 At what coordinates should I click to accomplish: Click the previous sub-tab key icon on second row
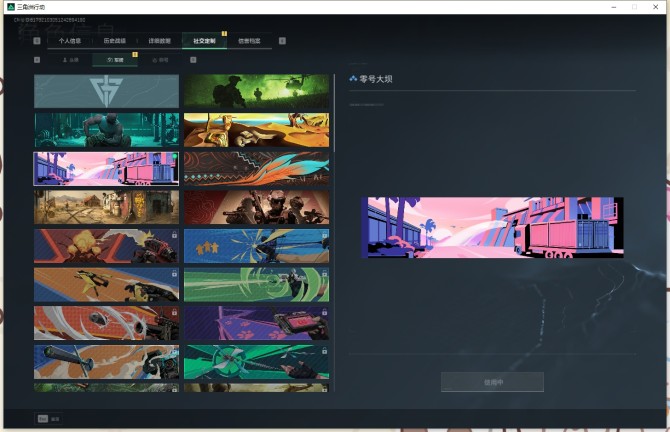[37, 60]
